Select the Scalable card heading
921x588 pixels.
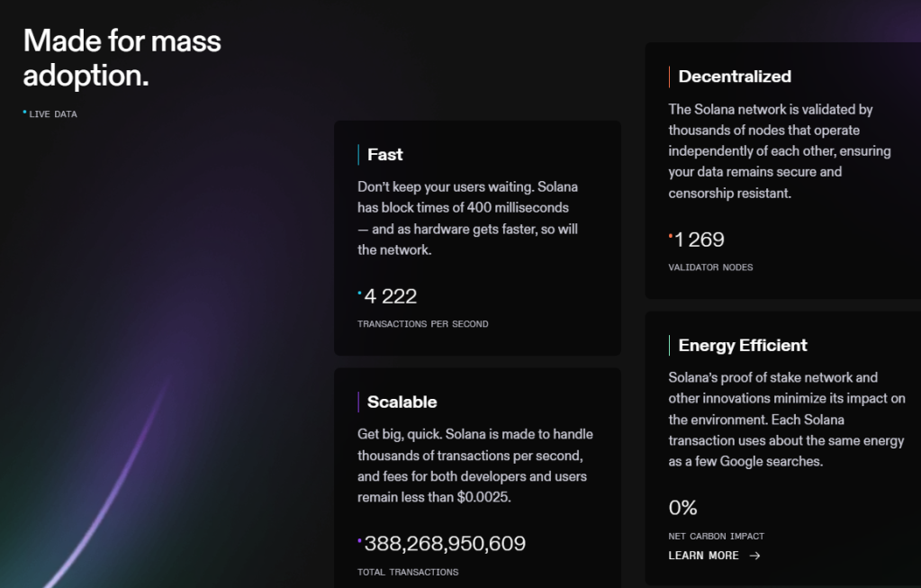click(402, 402)
